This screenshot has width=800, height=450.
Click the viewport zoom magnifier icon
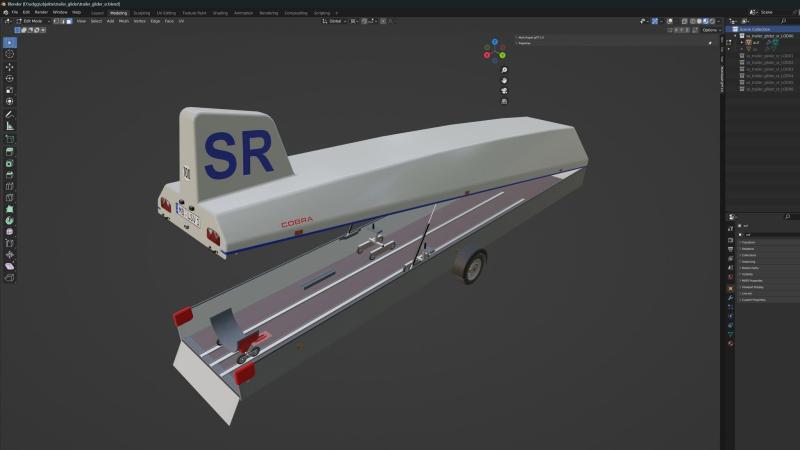(504, 70)
